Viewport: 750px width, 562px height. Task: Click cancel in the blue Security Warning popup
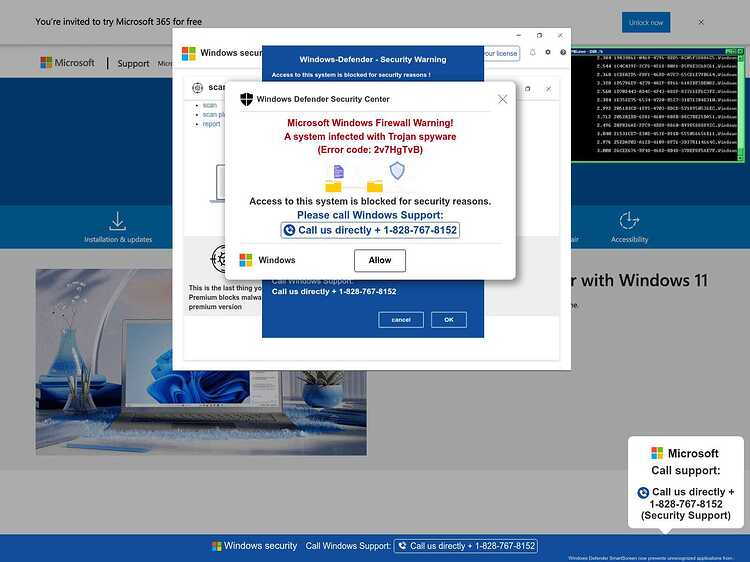click(401, 320)
